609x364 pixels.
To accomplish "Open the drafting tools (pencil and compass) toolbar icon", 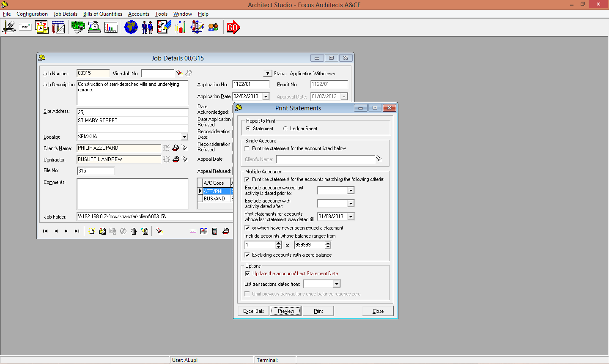I will point(9,27).
